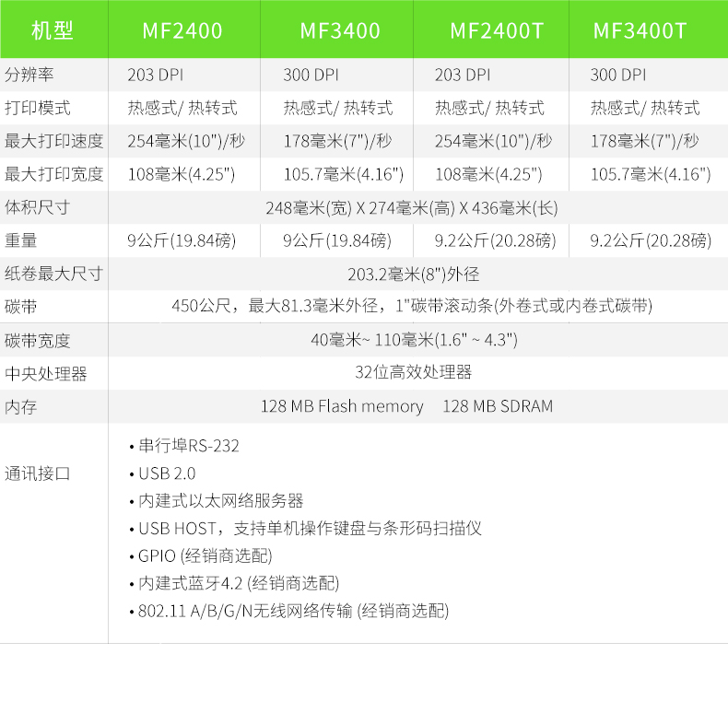The width and height of the screenshot is (728, 701).
Task: Click 9公斤(19.84磅) under MF3400
Action: tap(337, 241)
